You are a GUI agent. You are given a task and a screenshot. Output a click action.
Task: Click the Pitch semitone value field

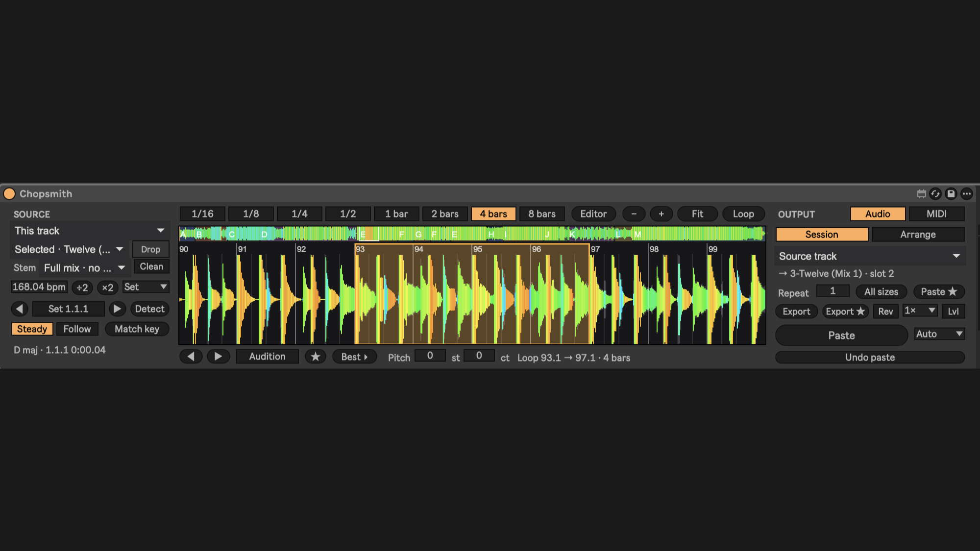pos(430,356)
